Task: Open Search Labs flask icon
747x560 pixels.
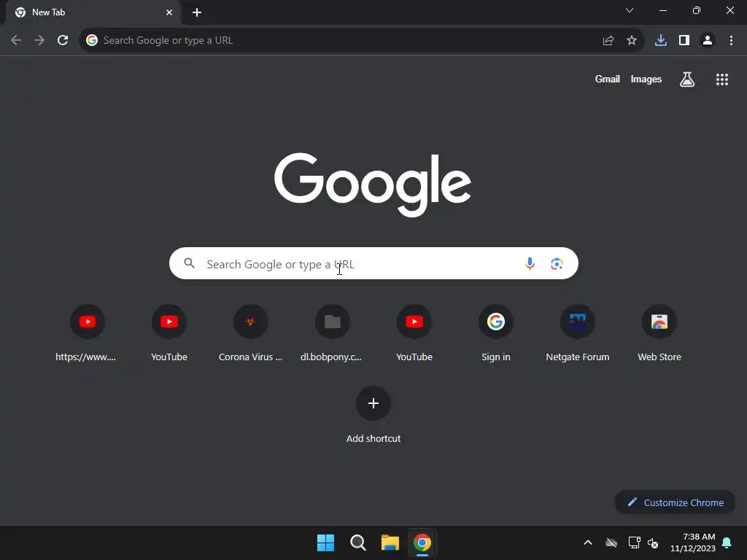Action: coord(687,79)
